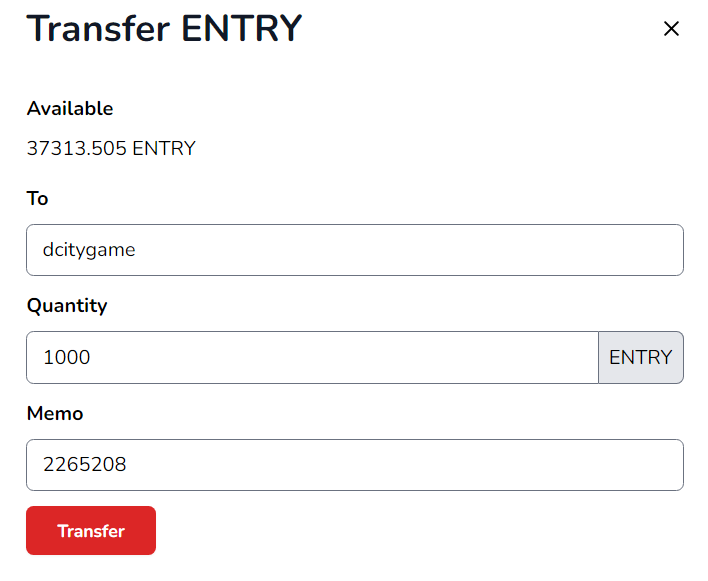Image resolution: width=708 pixels, height=581 pixels.
Task: Click the red Transfer button
Action: [91, 530]
